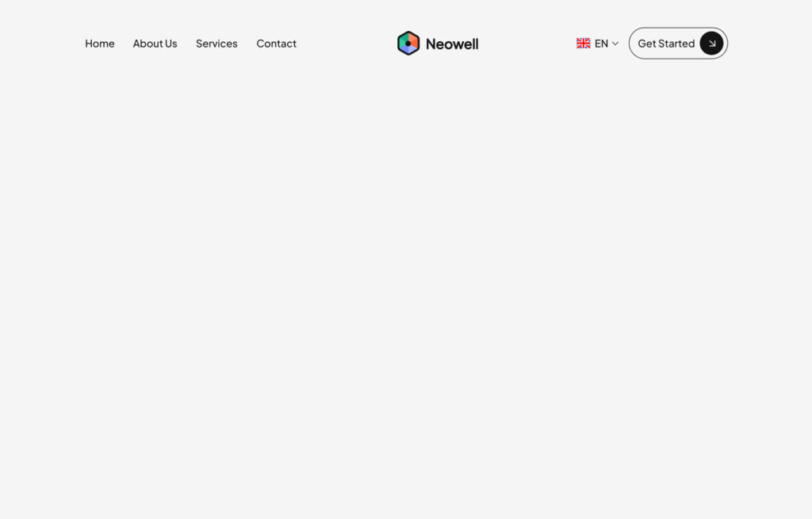Click the UK flag icon
The image size is (812, 519).
click(x=584, y=44)
